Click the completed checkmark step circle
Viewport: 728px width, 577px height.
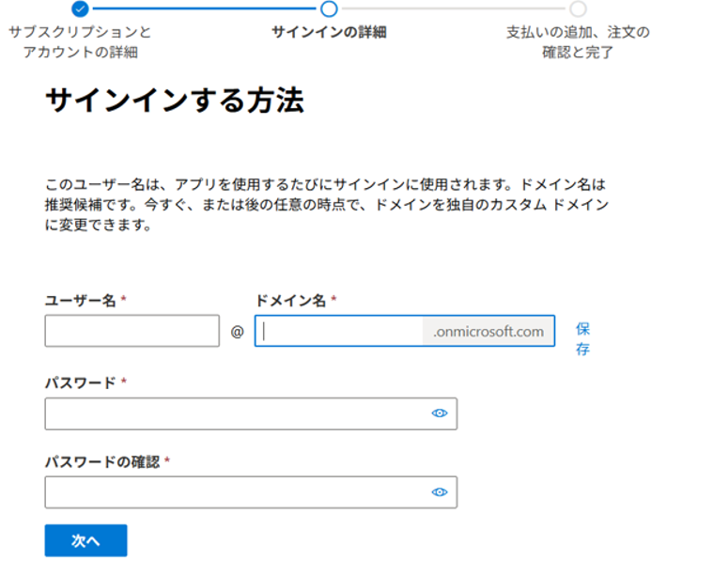pos(80,8)
